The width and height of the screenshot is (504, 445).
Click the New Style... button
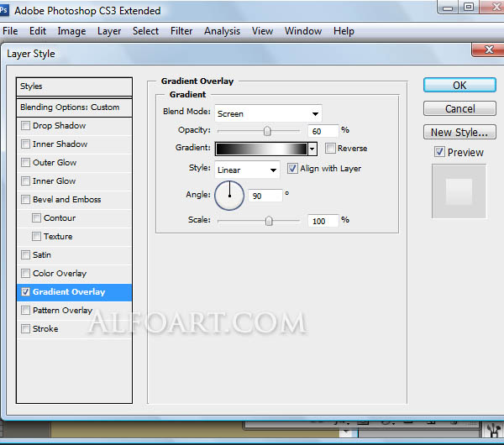459,132
